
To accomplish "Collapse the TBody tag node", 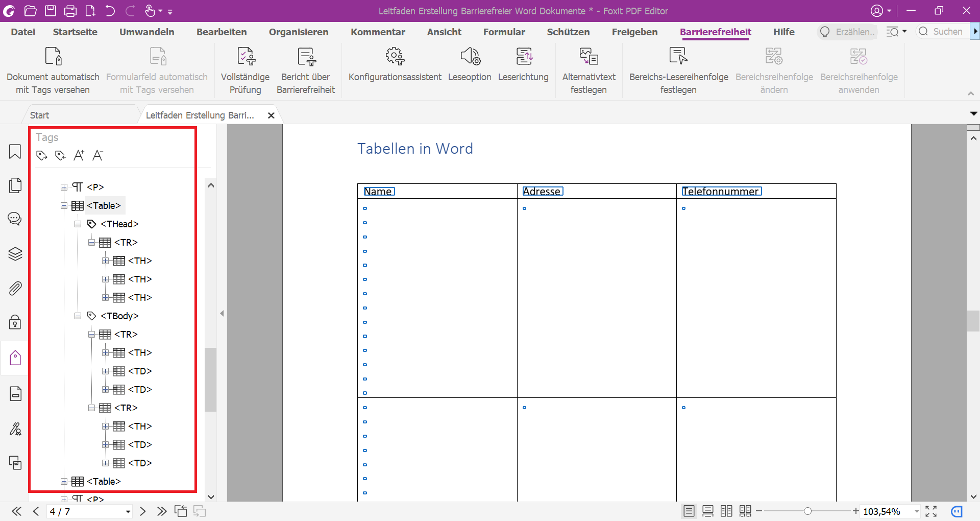I will pos(78,316).
